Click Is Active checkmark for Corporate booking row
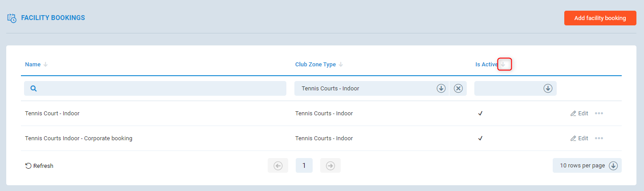This screenshot has width=644, height=191. pyautogui.click(x=480, y=138)
